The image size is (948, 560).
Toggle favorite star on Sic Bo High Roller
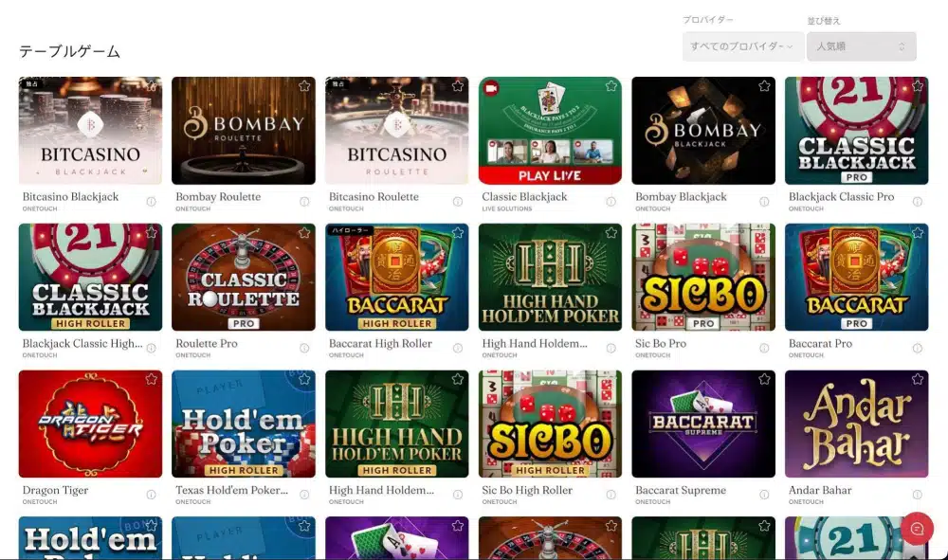611,379
